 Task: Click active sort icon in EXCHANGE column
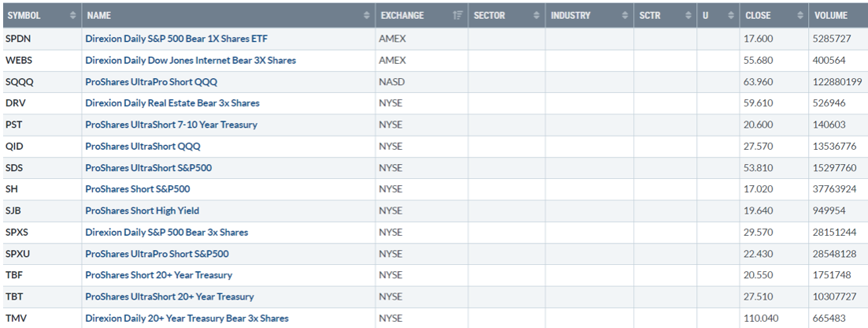[458, 16]
